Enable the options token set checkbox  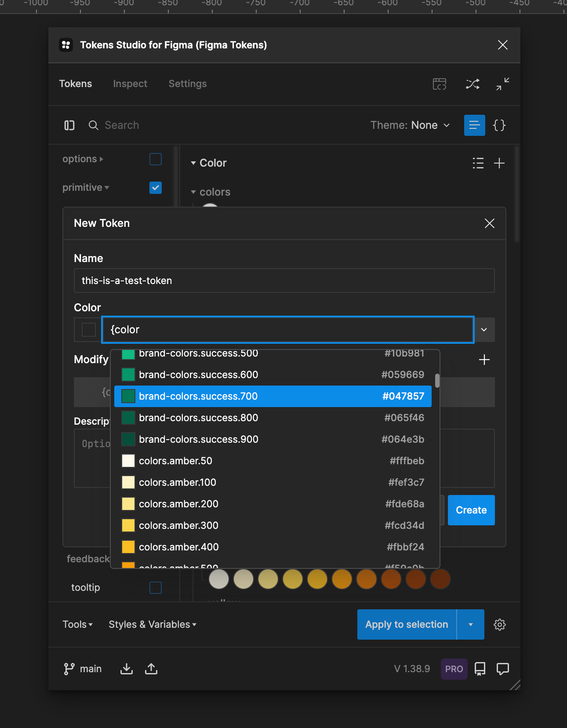[156, 159]
